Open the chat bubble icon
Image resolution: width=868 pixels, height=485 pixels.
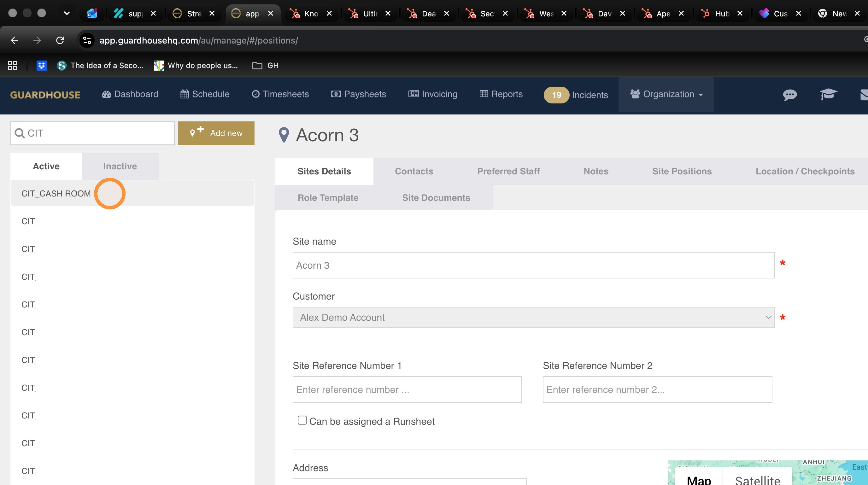click(x=790, y=95)
